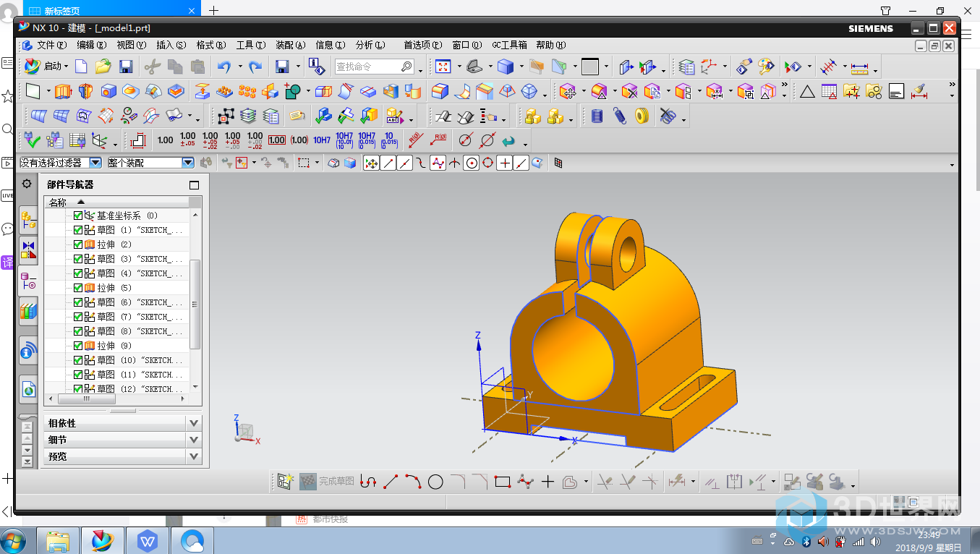Click the Move Face synchronous icon
This screenshot has width=980, height=554.
click(568, 91)
